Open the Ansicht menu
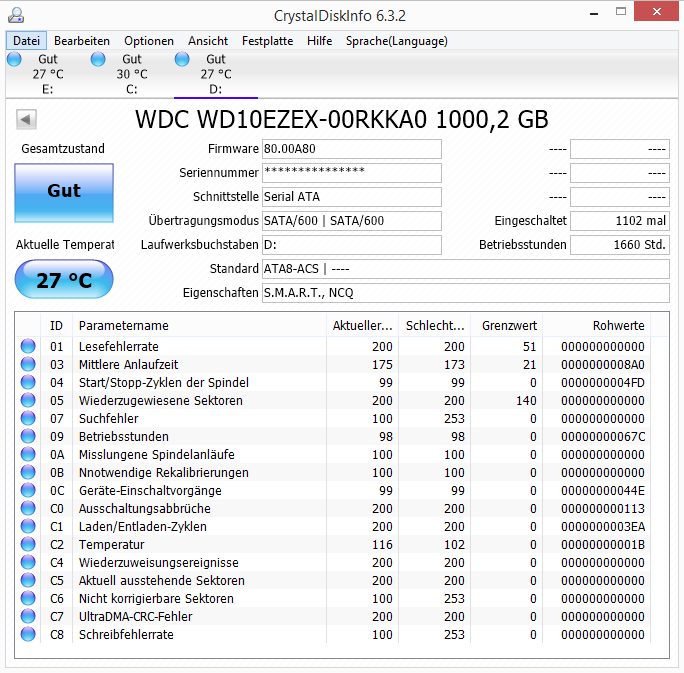 [208, 41]
